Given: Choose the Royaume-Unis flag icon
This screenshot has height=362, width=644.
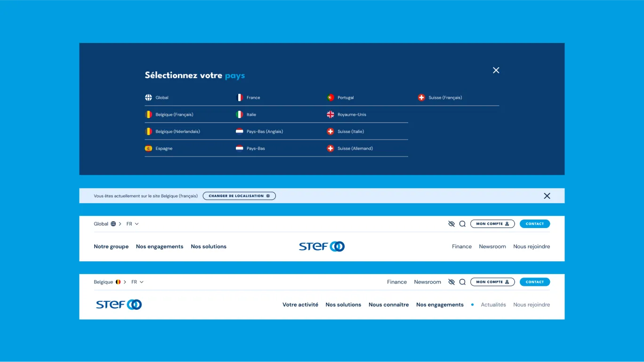Looking at the screenshot, I should pyautogui.click(x=330, y=115).
